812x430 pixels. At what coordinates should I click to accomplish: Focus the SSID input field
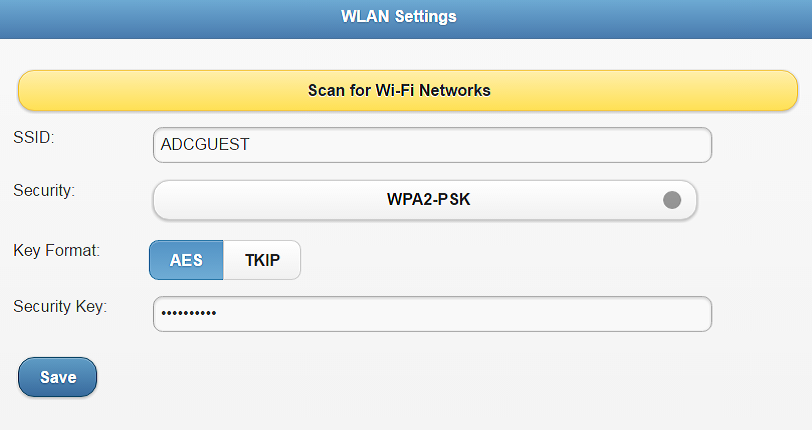click(431, 144)
